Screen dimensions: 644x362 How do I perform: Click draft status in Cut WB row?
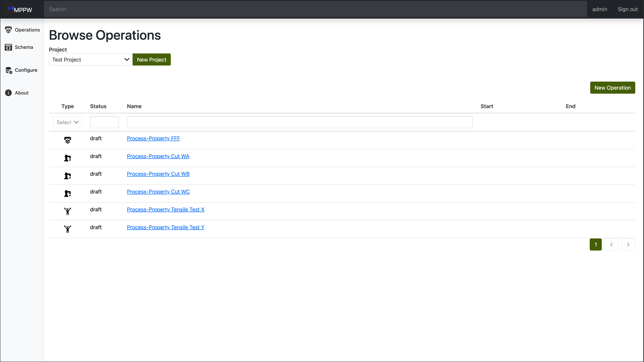pos(96,174)
